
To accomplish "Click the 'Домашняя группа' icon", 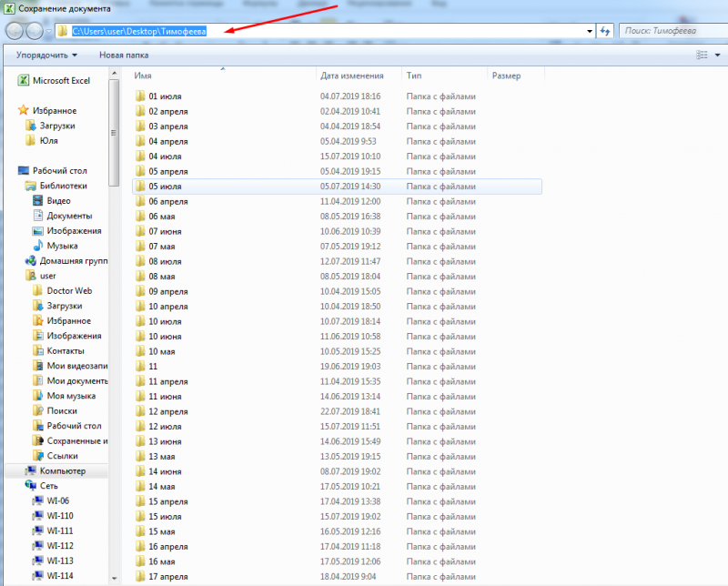I will coord(31,260).
